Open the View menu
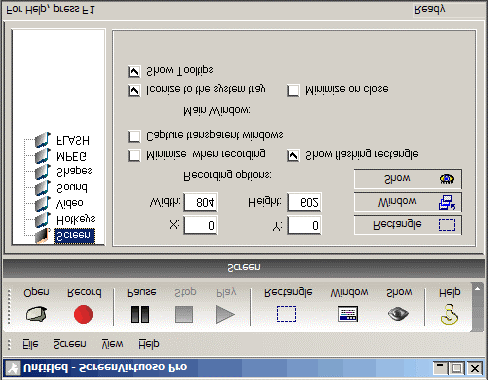 click(112, 344)
